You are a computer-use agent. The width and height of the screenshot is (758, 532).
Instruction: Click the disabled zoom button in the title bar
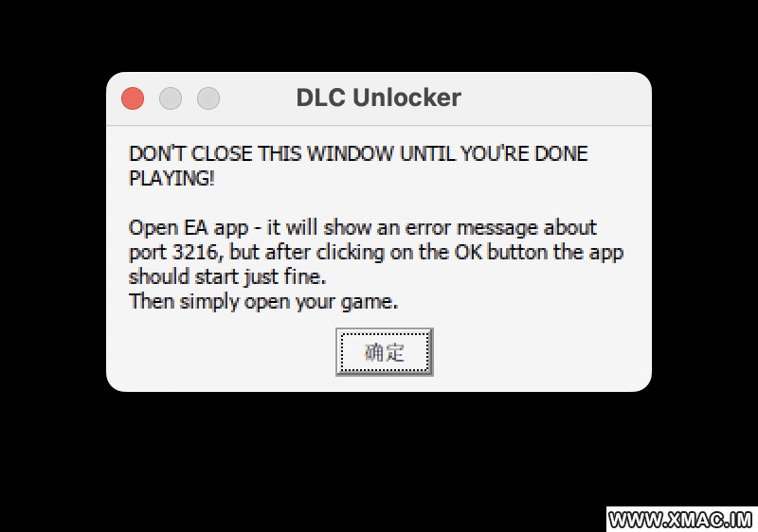pyautogui.click(x=208, y=98)
